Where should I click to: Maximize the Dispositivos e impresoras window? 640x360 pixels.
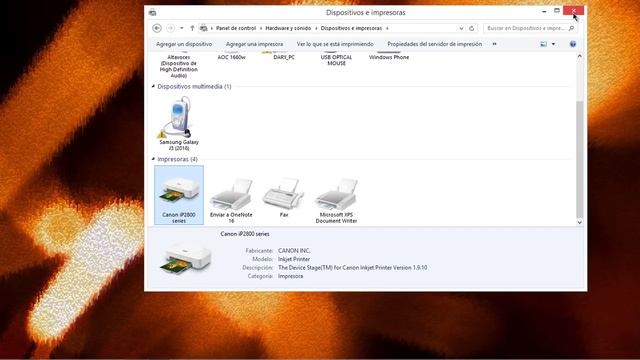click(557, 11)
